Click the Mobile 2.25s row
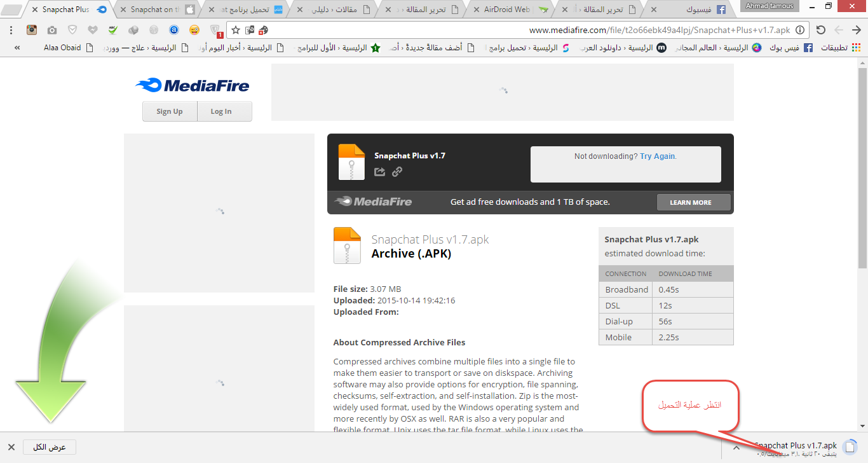 666,337
